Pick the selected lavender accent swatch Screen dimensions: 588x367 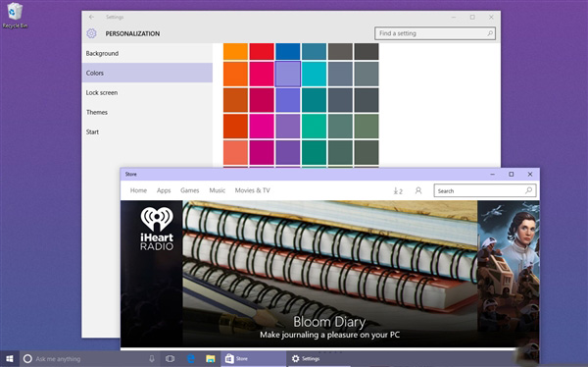click(x=288, y=74)
